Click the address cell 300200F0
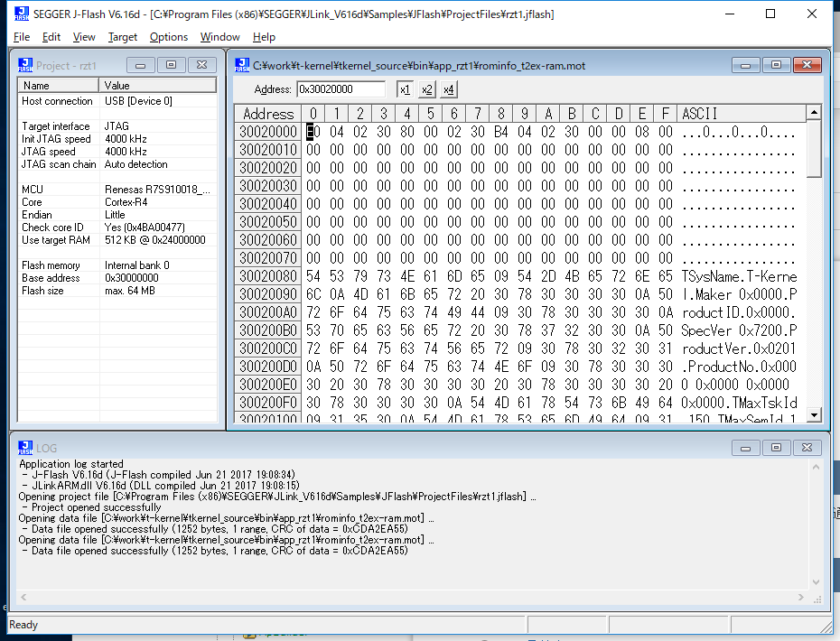This screenshot has height=641, width=840. click(268, 403)
